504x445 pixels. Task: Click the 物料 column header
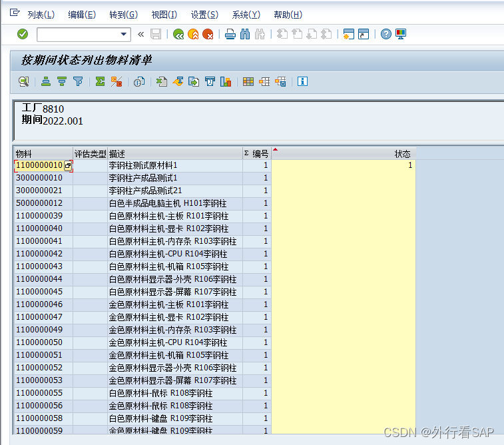pyautogui.click(x=43, y=154)
